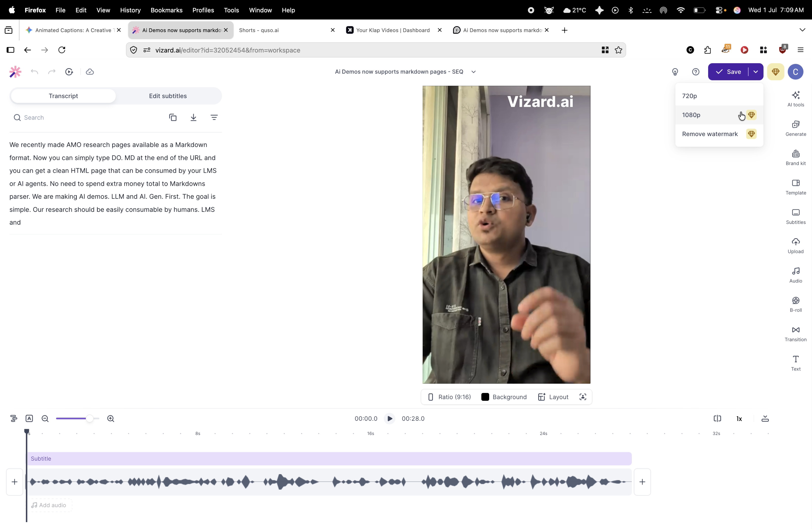Choose Remove watermark option
Viewport: 812px width, 529px height.
click(x=719, y=134)
